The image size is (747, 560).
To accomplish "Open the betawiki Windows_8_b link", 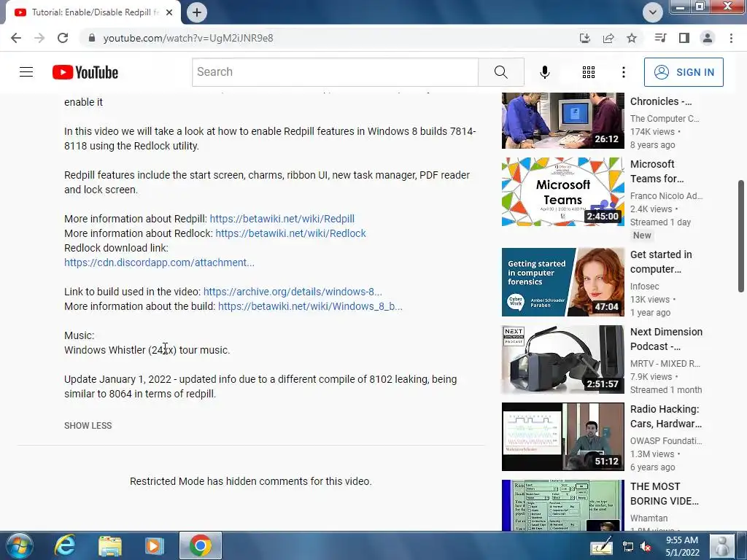I will 310,306.
